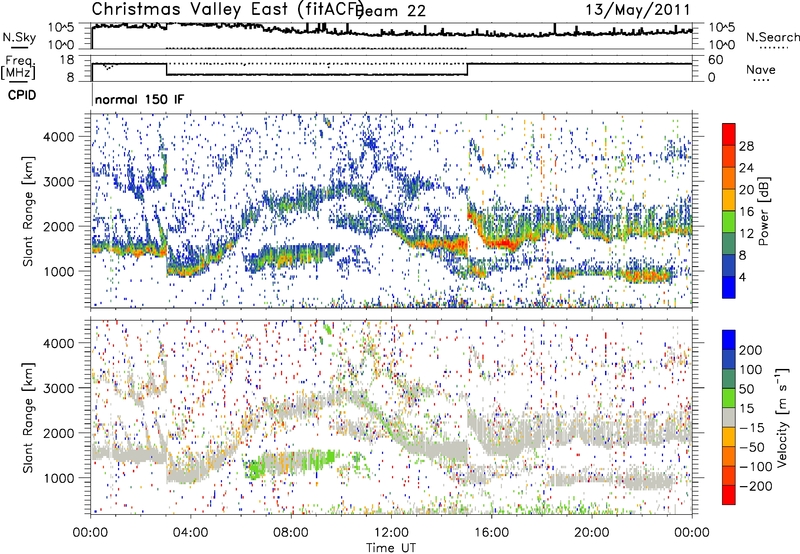Click the gray band in the velocity colorbar
Viewport: 800px width, 554px height.
click(729, 418)
